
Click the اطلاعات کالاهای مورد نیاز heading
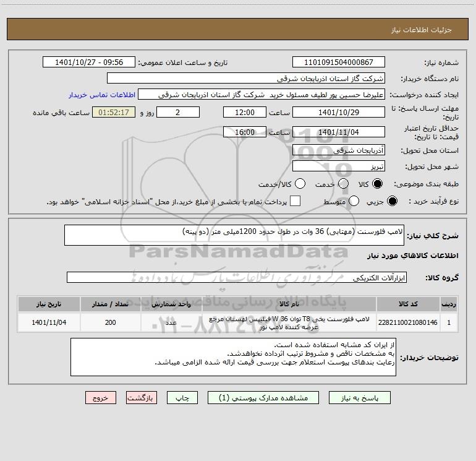412,256
